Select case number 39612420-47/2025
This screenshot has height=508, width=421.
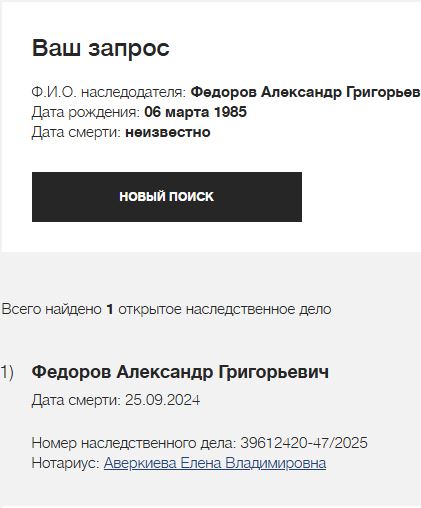click(x=304, y=443)
